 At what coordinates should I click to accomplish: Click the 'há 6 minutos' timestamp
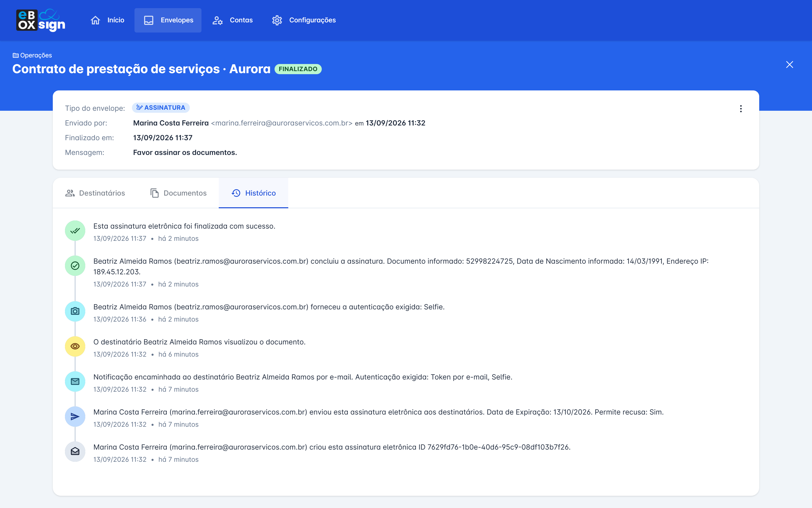click(178, 355)
